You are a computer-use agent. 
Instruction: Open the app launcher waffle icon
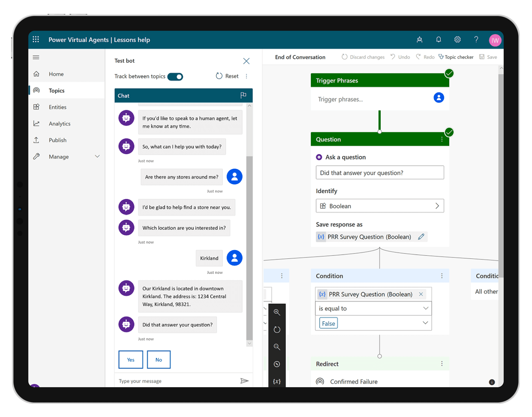[x=36, y=39]
